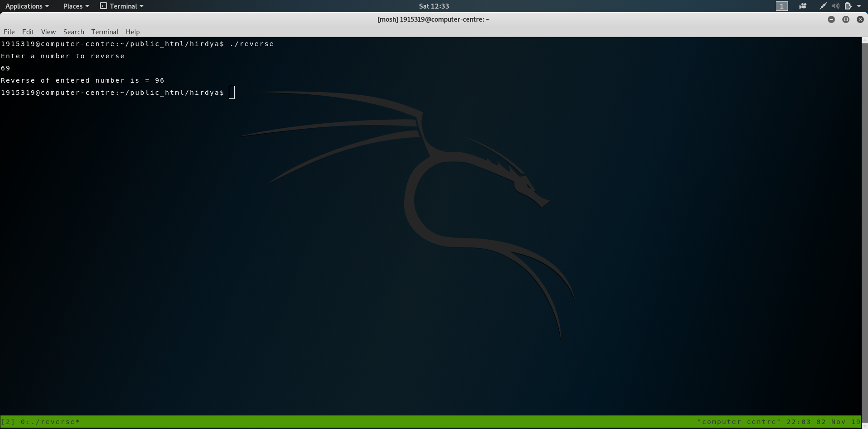Click the screen recorder camera icon
This screenshot has height=429, width=868.
tap(803, 6)
